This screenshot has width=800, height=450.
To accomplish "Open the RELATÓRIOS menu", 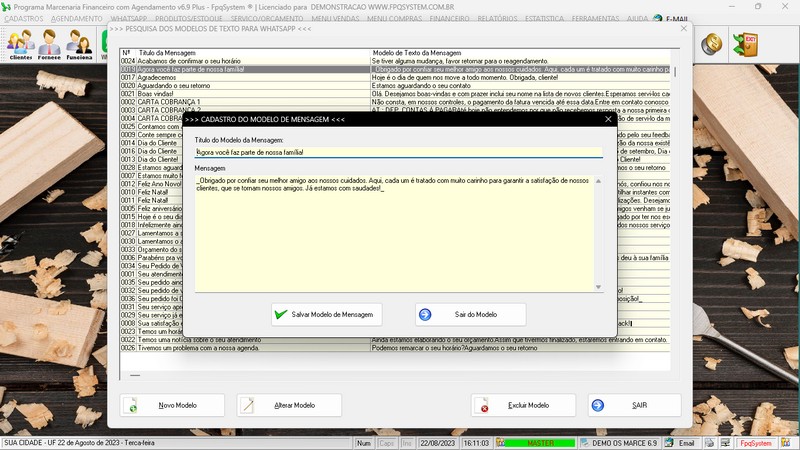I will (497, 18).
